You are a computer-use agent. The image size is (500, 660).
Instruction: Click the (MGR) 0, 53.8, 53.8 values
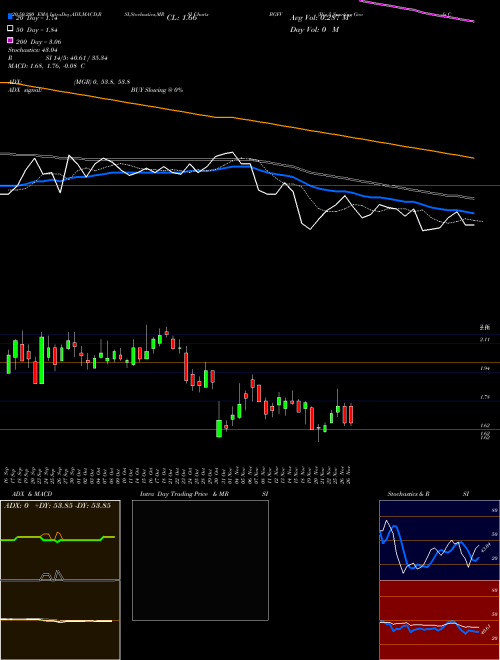(x=102, y=82)
